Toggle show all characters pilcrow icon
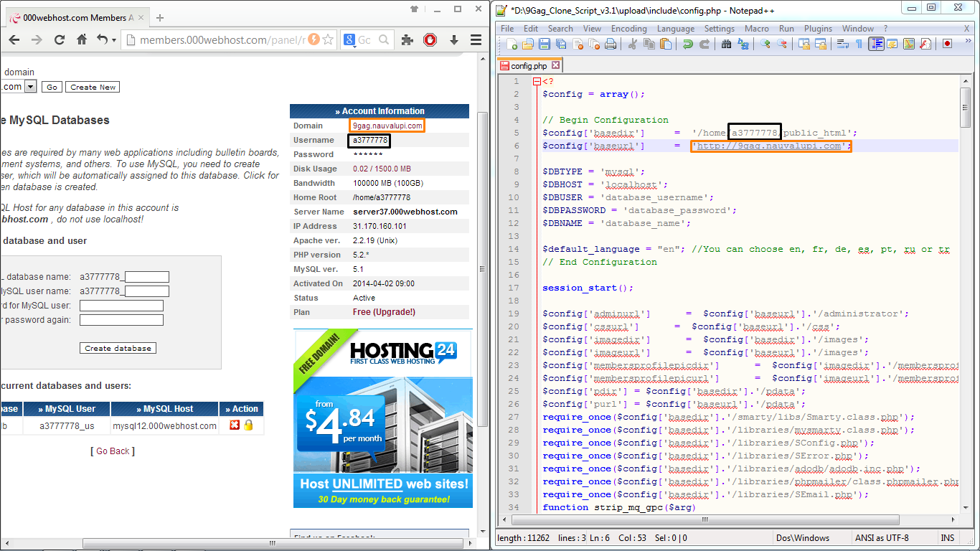This screenshot has height=551, width=980. [859, 44]
